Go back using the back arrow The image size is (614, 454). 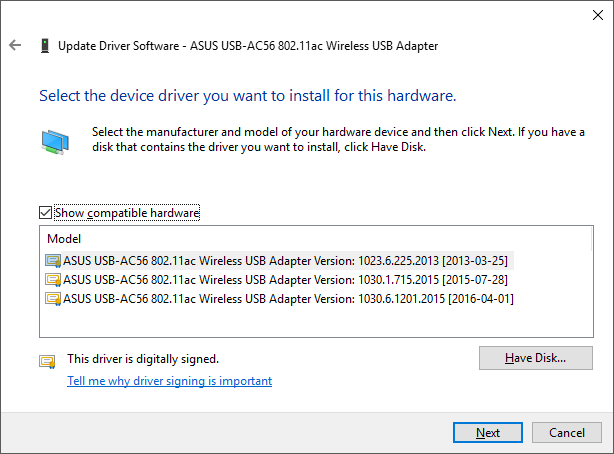pos(15,45)
